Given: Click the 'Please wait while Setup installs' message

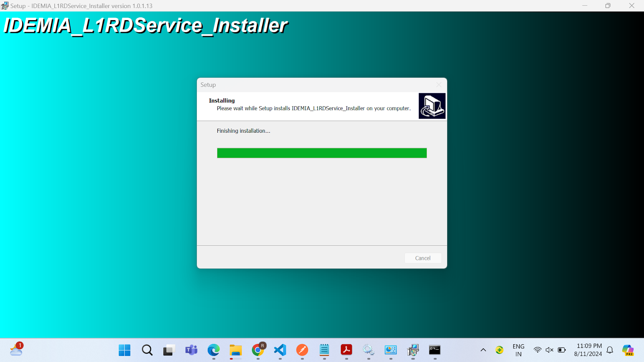Looking at the screenshot, I should (314, 109).
